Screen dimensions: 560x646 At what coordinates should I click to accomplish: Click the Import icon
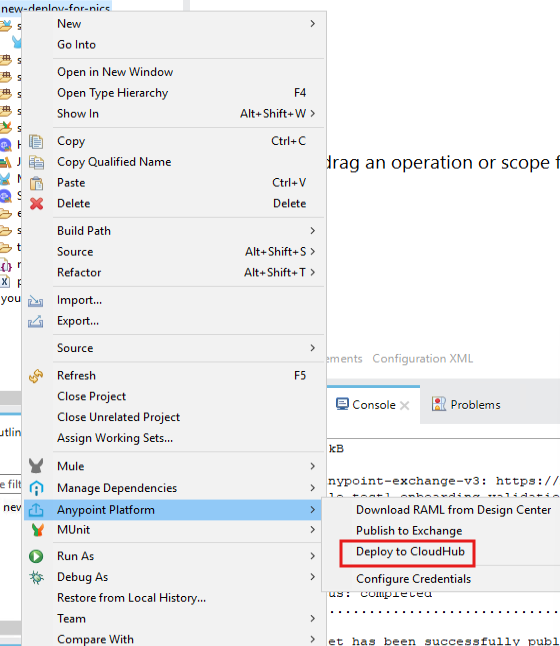coord(35,301)
